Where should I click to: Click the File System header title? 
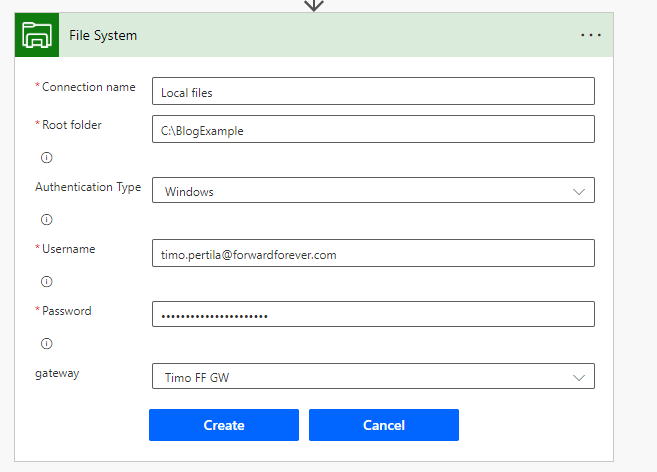pos(103,35)
